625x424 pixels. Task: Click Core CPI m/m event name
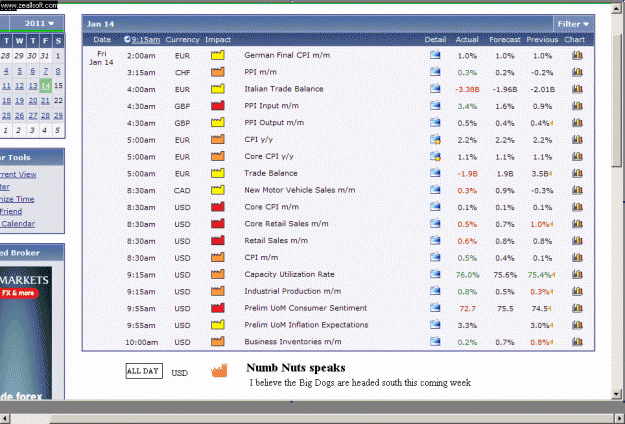click(271, 207)
